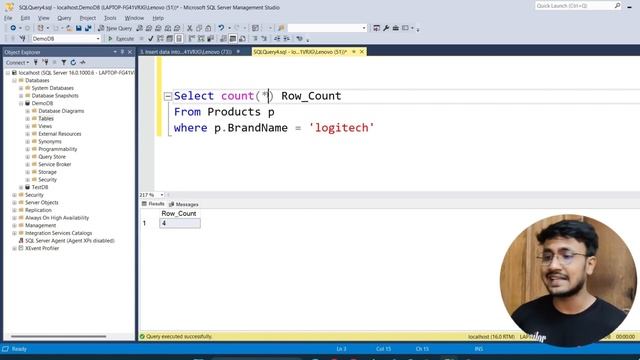The image size is (640, 360).
Task: Click the Activity Monitor icon in Object Explorer
Action: tap(83, 62)
